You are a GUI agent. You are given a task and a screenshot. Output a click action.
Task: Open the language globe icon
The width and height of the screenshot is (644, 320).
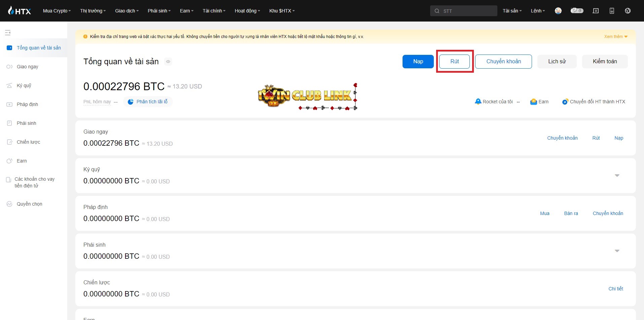coord(628,11)
